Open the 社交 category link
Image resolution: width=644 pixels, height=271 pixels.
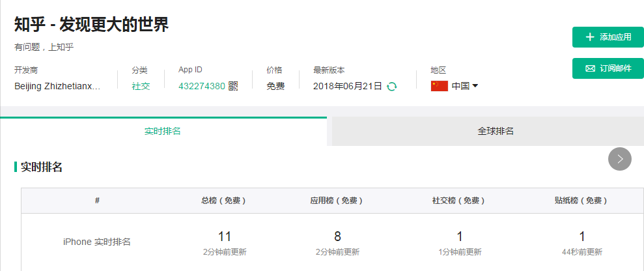(141, 86)
